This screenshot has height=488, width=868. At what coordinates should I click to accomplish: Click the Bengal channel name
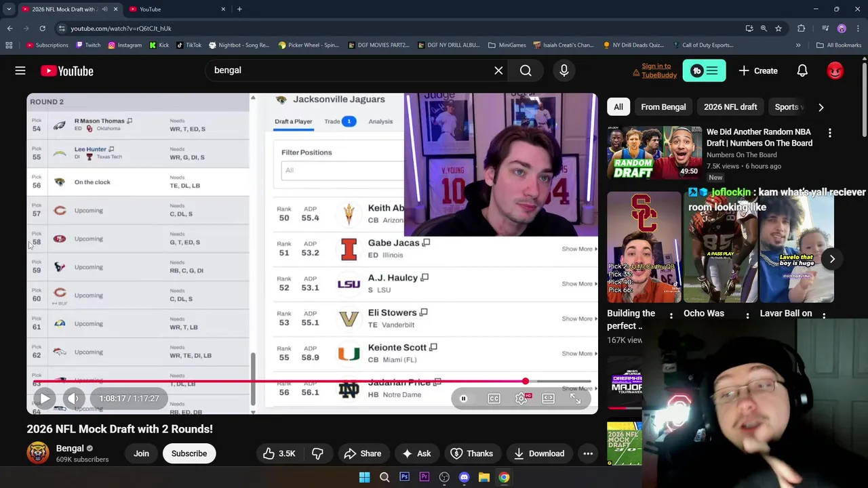point(70,448)
